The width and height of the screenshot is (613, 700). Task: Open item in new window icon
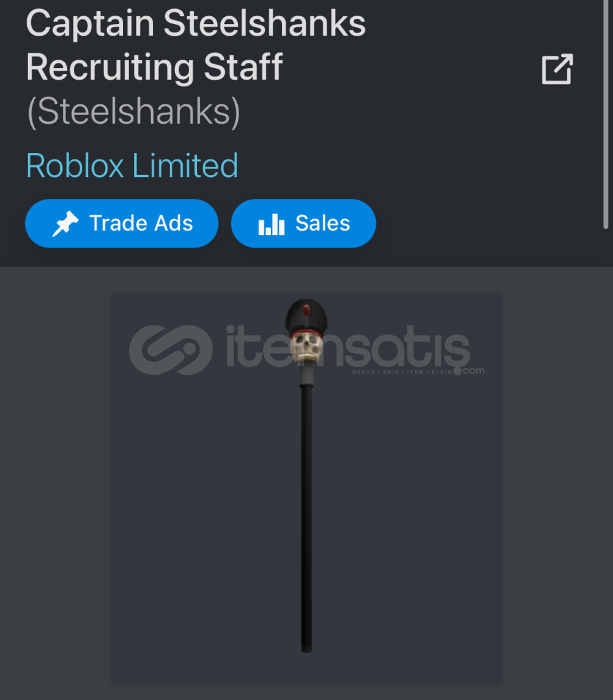click(x=557, y=69)
